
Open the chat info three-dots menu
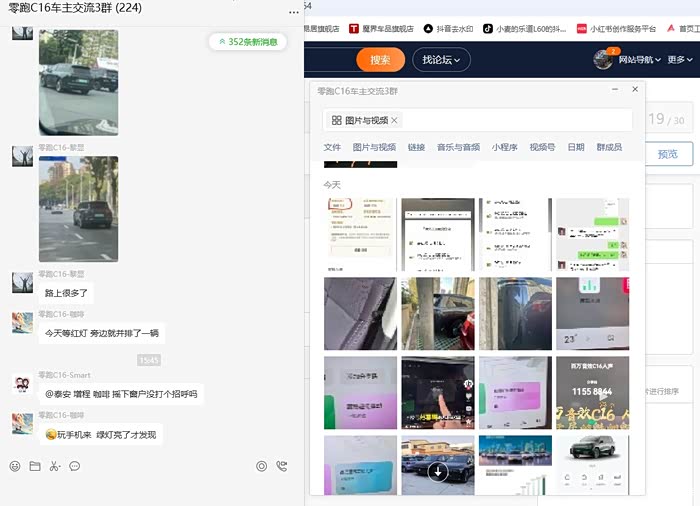[293, 9]
